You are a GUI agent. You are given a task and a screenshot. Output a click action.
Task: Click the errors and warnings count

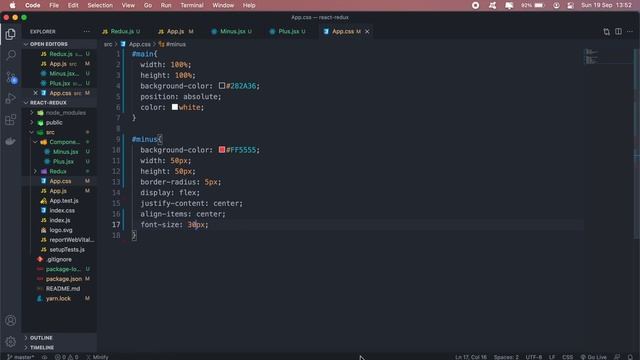pos(67,357)
